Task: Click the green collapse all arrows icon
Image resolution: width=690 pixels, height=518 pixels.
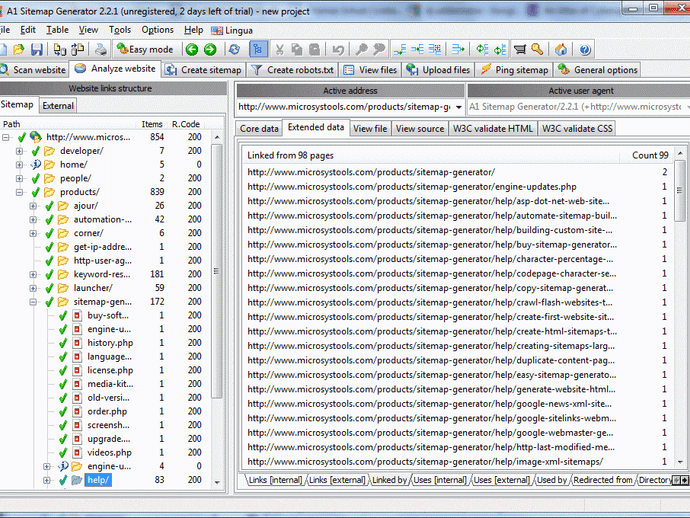Action: (x=500, y=49)
